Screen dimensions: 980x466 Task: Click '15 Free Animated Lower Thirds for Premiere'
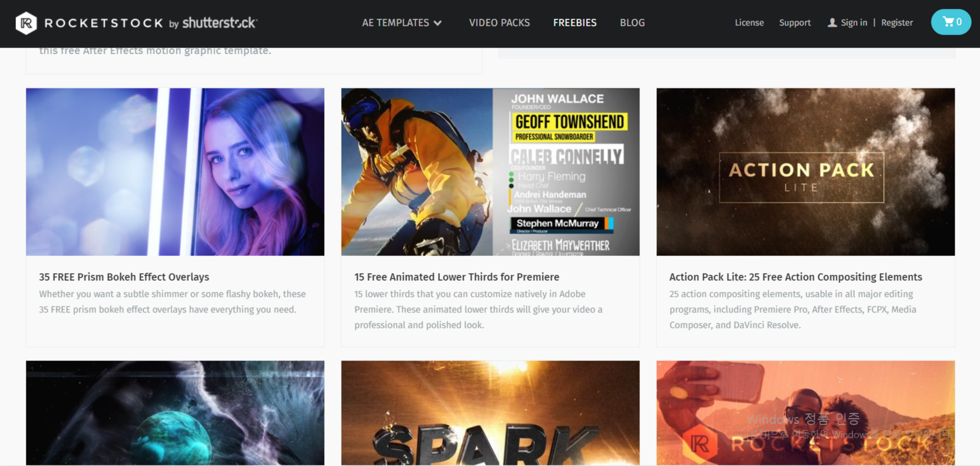[x=457, y=277]
